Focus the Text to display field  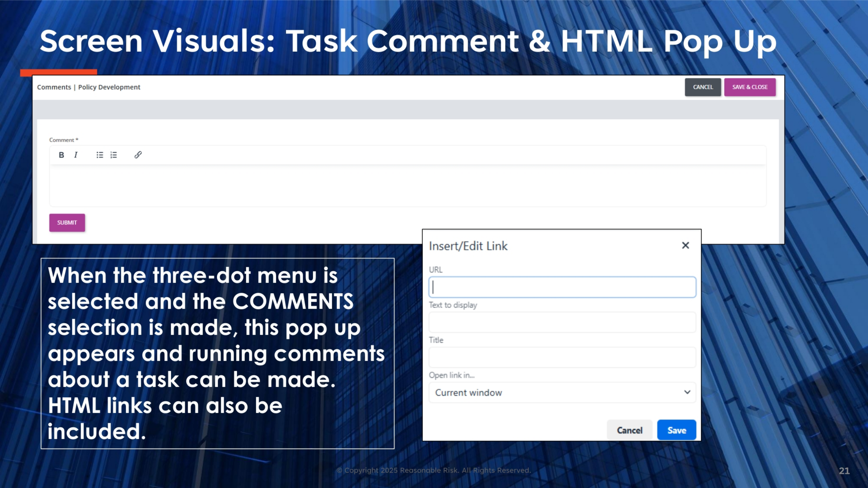pos(562,322)
